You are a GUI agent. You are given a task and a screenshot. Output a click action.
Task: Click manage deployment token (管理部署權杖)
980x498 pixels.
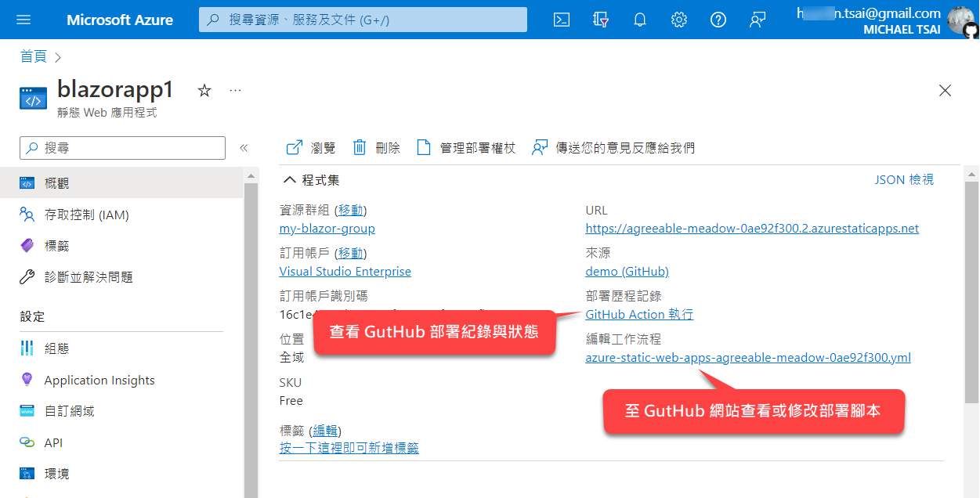(x=466, y=147)
